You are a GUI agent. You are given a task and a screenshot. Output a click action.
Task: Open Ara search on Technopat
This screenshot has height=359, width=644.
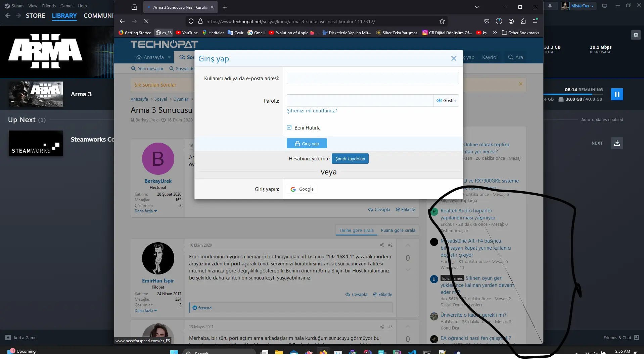pyautogui.click(x=515, y=57)
